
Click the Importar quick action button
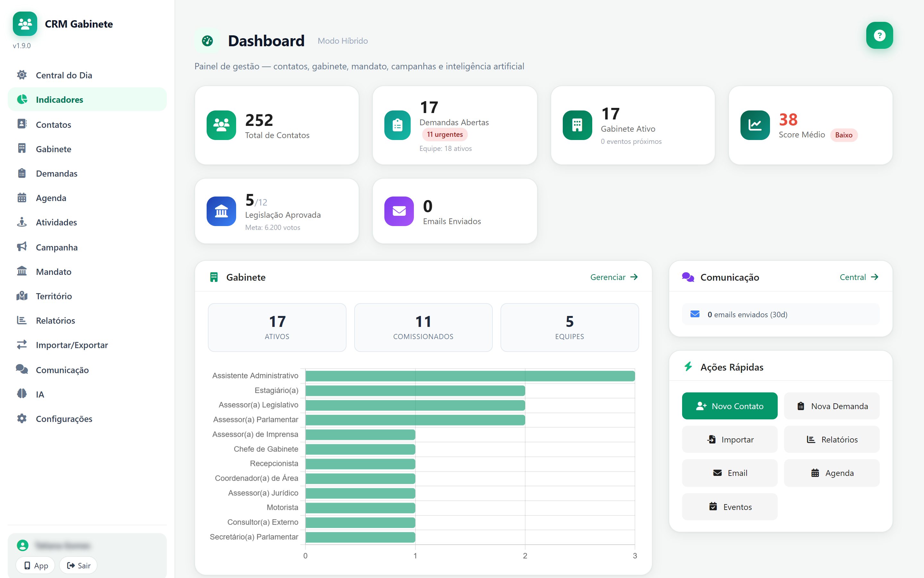tap(730, 440)
